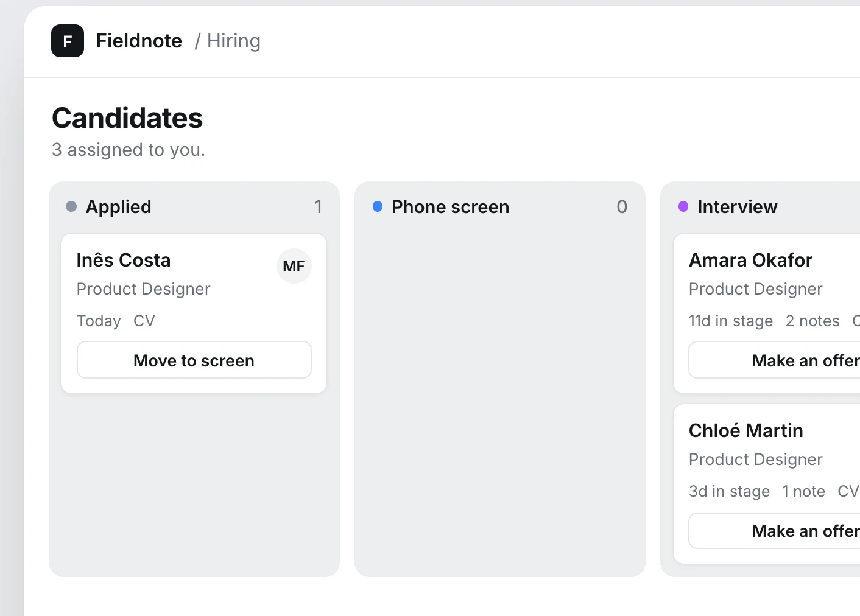860x616 pixels.
Task: Click the '3 assigned to you.' subtitle
Action: [x=129, y=150]
